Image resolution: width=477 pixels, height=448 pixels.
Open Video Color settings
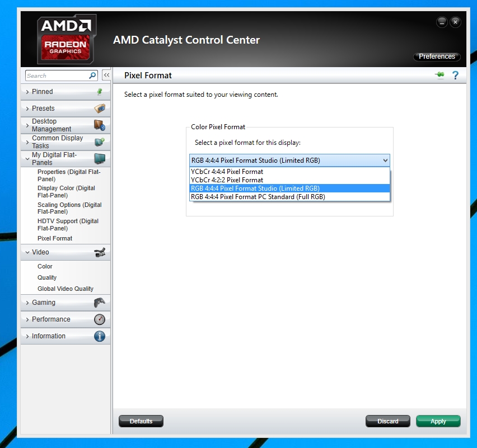[x=45, y=266]
